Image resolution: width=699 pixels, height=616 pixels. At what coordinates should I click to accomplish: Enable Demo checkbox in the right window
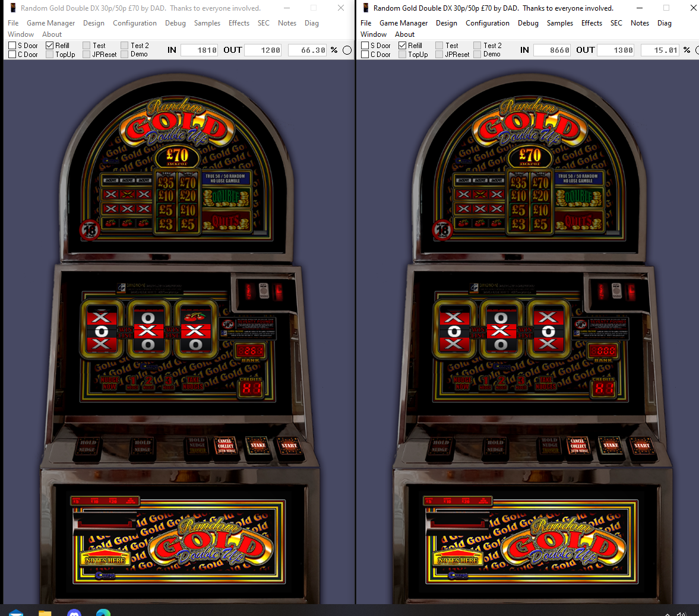(477, 55)
